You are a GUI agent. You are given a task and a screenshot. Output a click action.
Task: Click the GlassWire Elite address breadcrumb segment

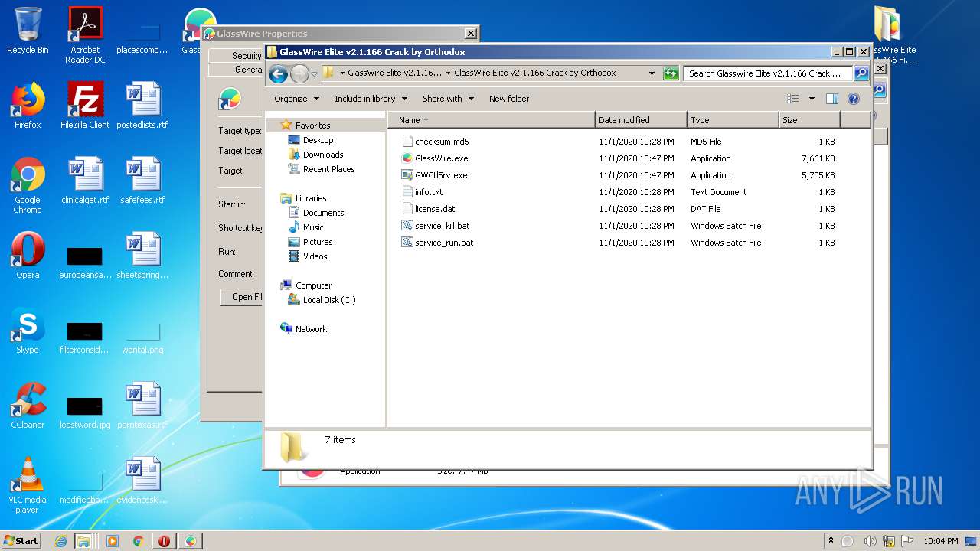coord(394,73)
